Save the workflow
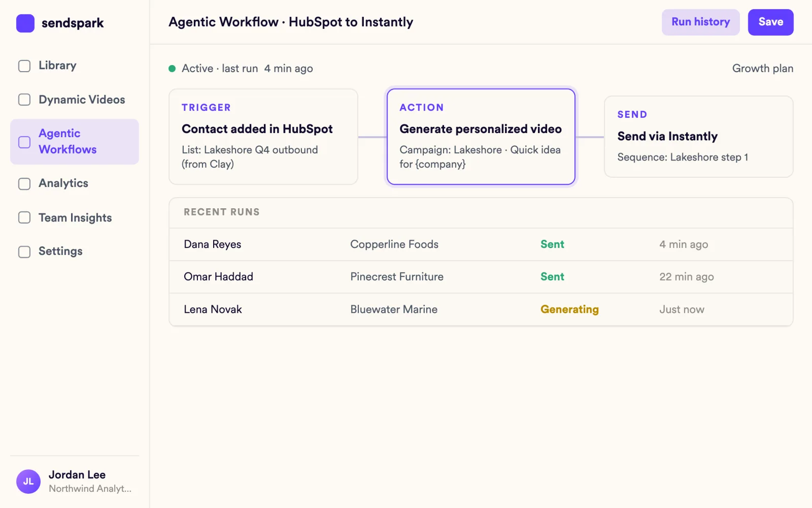The width and height of the screenshot is (812, 508). [770, 22]
